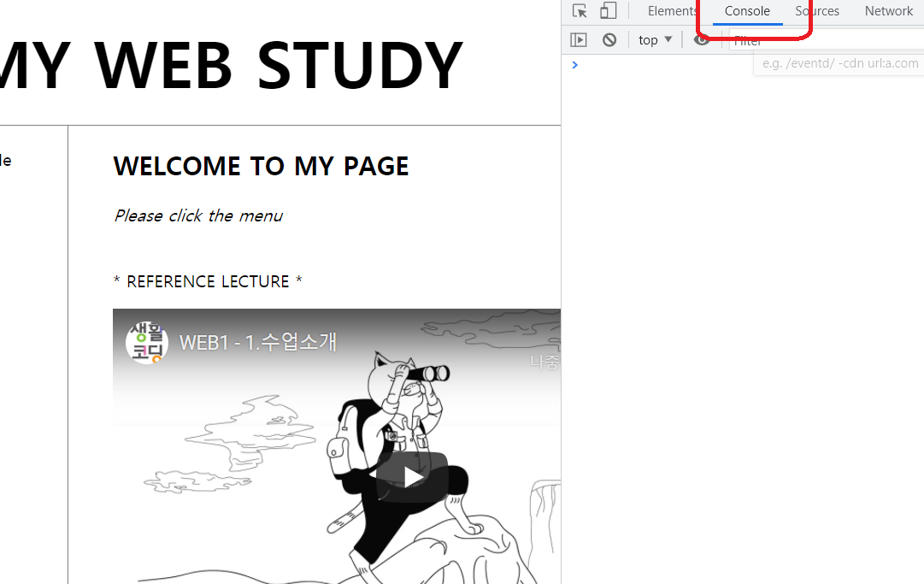The height and width of the screenshot is (584, 924).
Task: Click the WELCOME TO MY PAGE heading
Action: [x=261, y=166]
